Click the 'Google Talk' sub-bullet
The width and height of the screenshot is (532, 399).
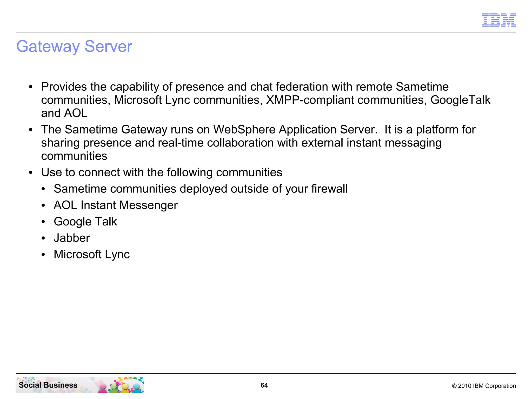[x=85, y=222]
